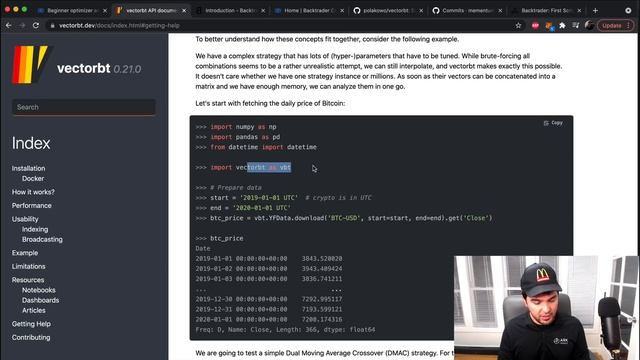Click the site lock icon in address bar
Image resolution: width=640 pixels, height=360 pixels.
(52, 25)
